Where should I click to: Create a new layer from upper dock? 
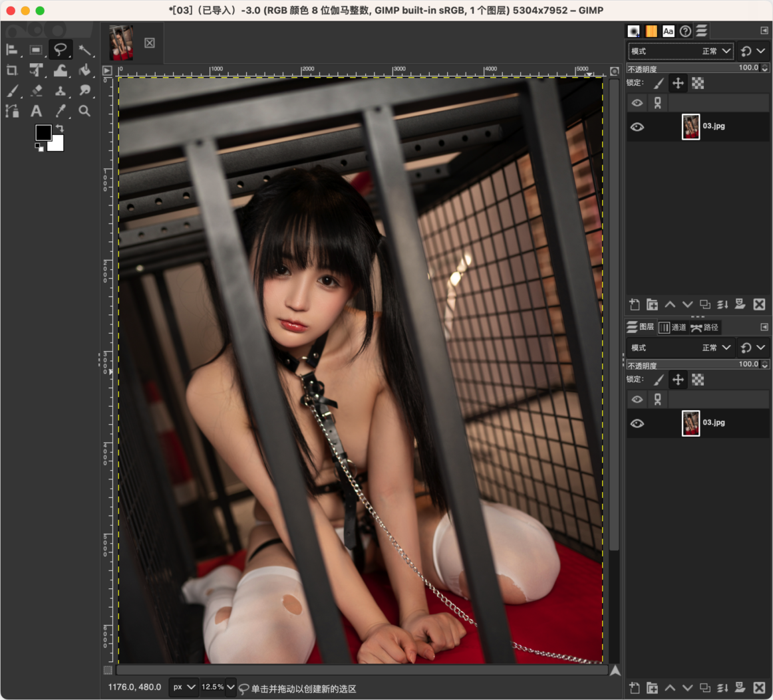pos(635,304)
